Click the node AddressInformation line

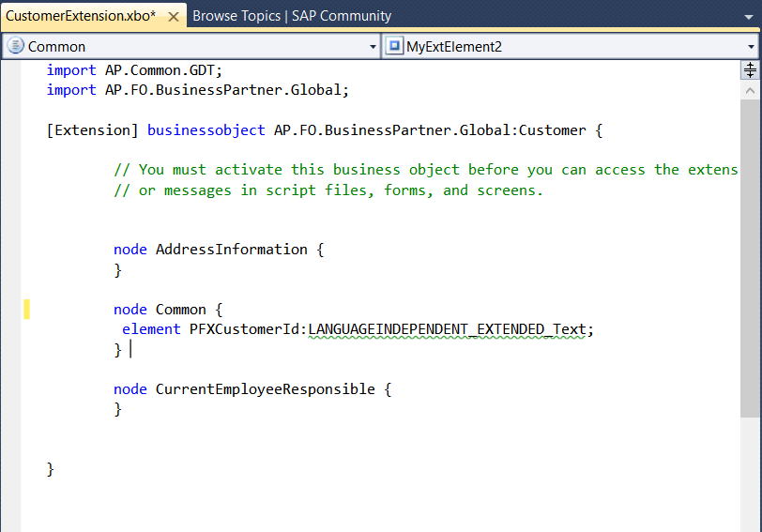click(x=219, y=250)
